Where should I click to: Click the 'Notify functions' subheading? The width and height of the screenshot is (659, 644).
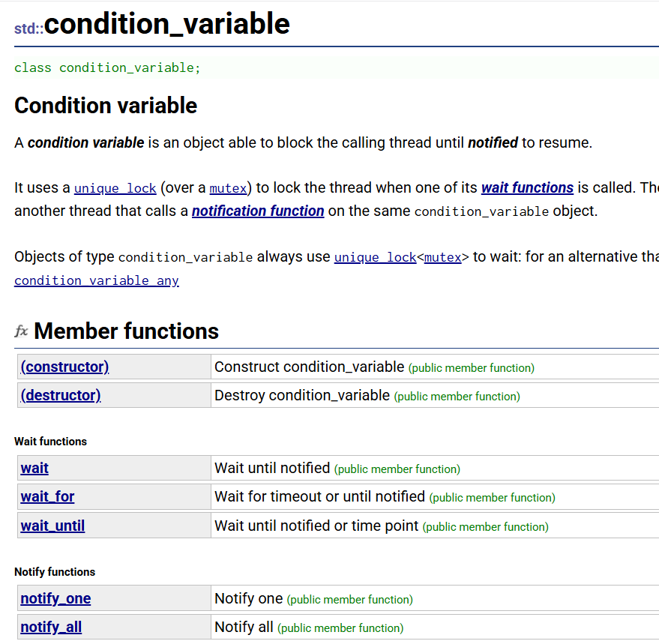pyautogui.click(x=55, y=572)
